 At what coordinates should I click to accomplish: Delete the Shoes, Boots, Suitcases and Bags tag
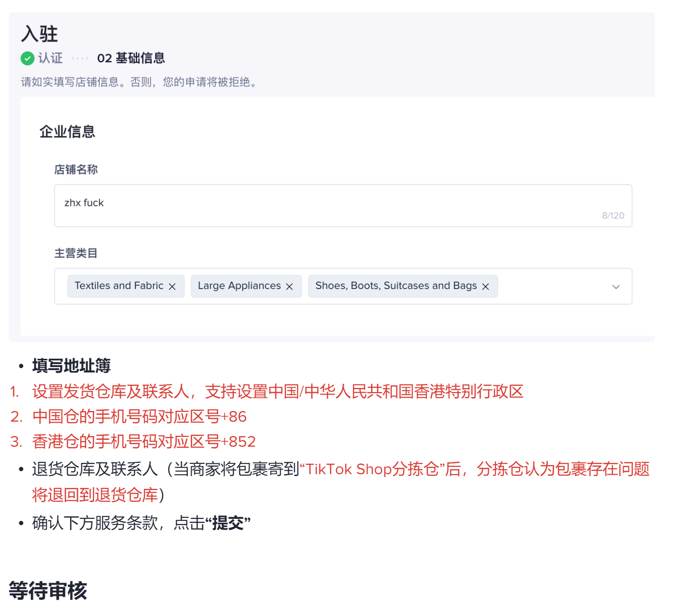(486, 287)
